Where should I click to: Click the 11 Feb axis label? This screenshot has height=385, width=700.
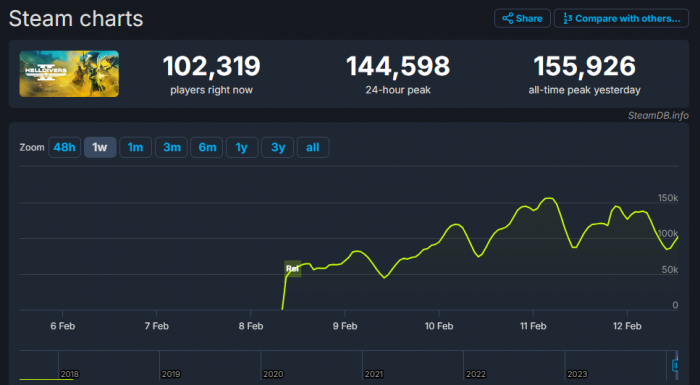point(533,326)
